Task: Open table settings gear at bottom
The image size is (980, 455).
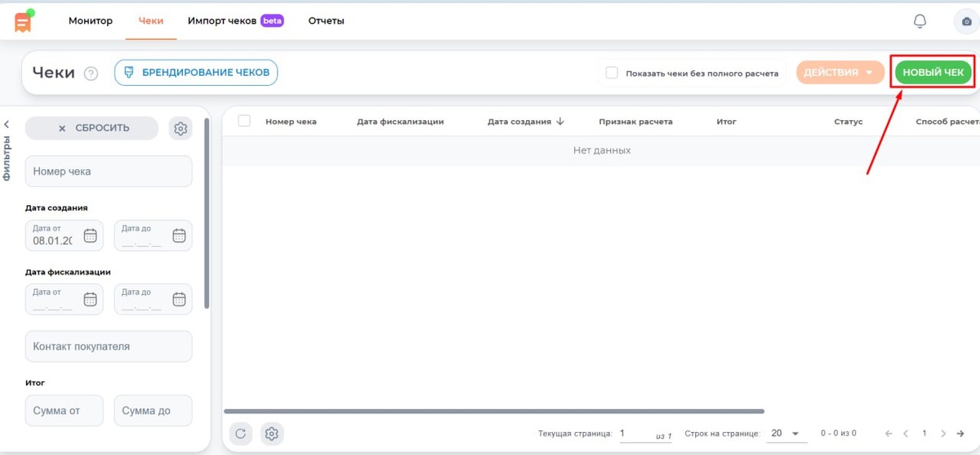Action: click(x=272, y=434)
